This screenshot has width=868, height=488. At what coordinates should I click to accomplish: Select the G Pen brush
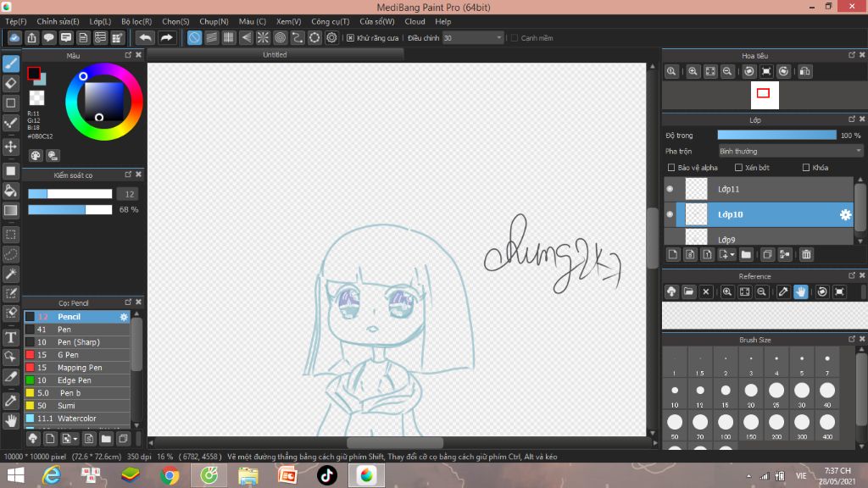[77, 355]
